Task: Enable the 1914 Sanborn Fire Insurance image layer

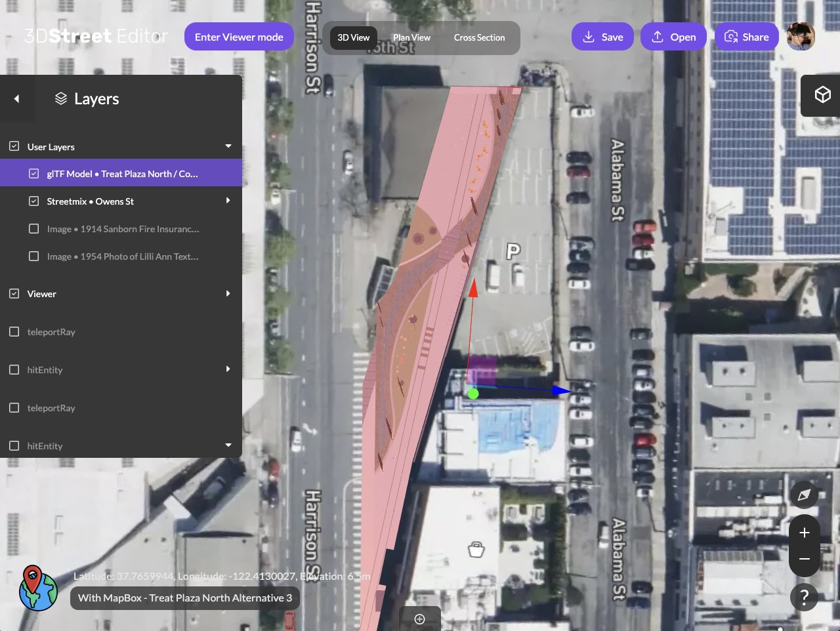Action: click(x=34, y=229)
